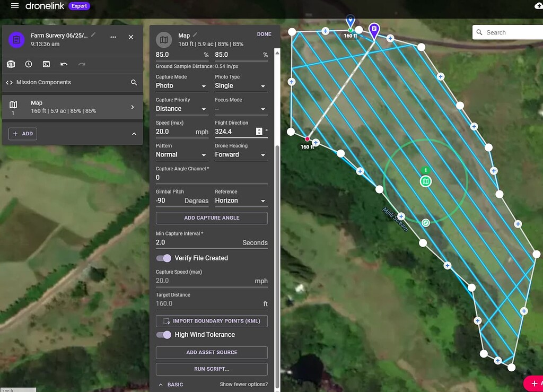Open the Capture Mode dropdown
Viewport: 543px width, 392px height.
[182, 85]
